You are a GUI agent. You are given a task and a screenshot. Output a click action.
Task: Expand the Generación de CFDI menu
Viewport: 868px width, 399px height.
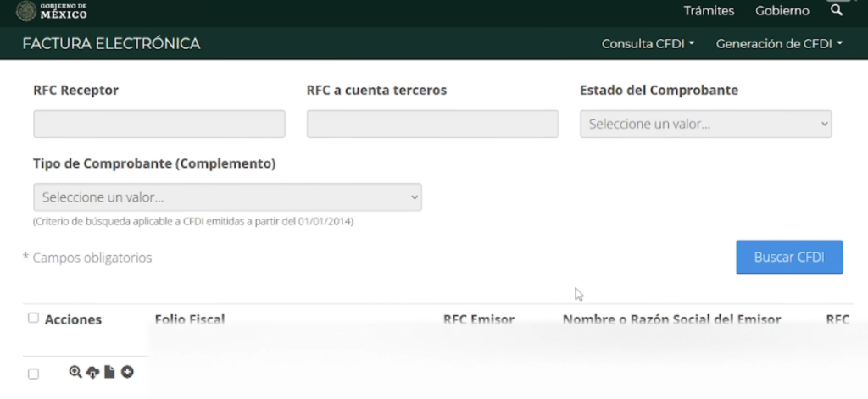tap(779, 44)
